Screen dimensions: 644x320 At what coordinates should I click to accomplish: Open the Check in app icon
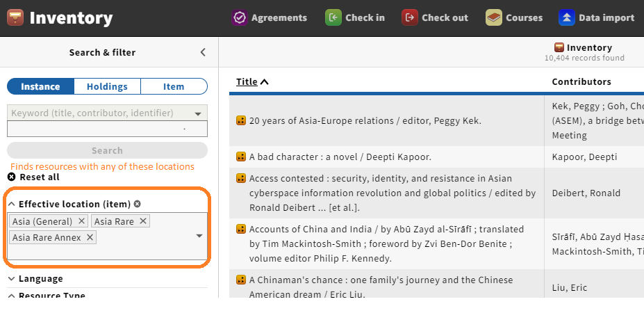[333, 17]
